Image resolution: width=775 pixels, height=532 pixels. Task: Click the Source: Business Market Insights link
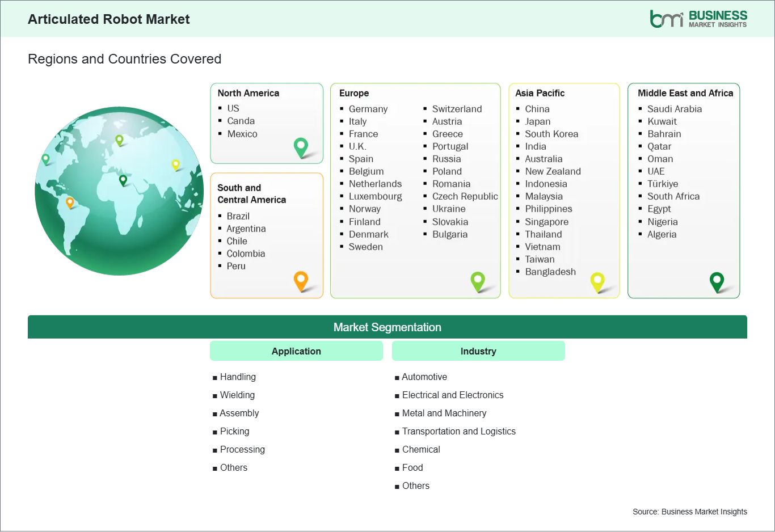[689, 511]
